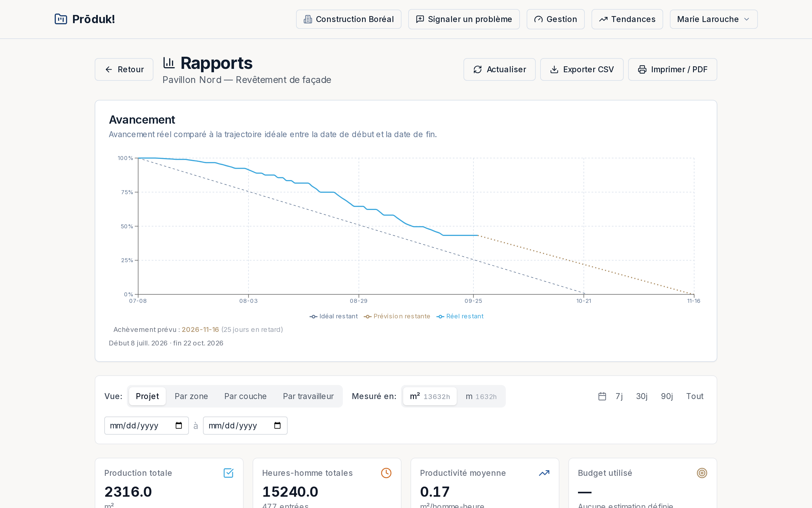Screen dimensions: 812x508
Task: Switch to the Par zone view
Action: point(191,396)
